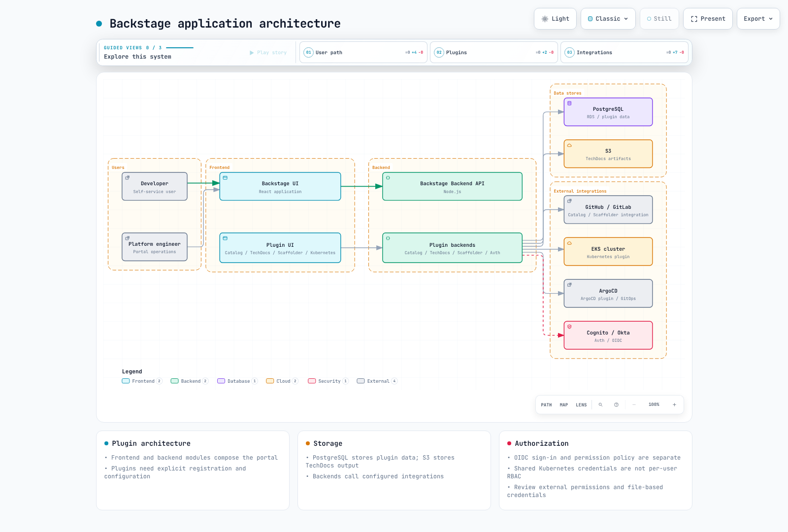Toggle the Light theme button
The width and height of the screenshot is (788, 532).
(x=555, y=19)
